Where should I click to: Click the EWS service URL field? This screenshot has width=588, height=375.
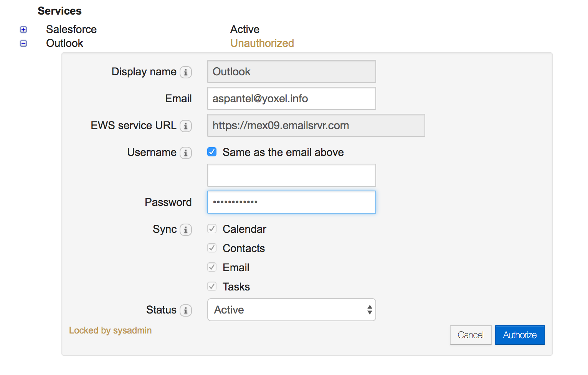pos(316,125)
